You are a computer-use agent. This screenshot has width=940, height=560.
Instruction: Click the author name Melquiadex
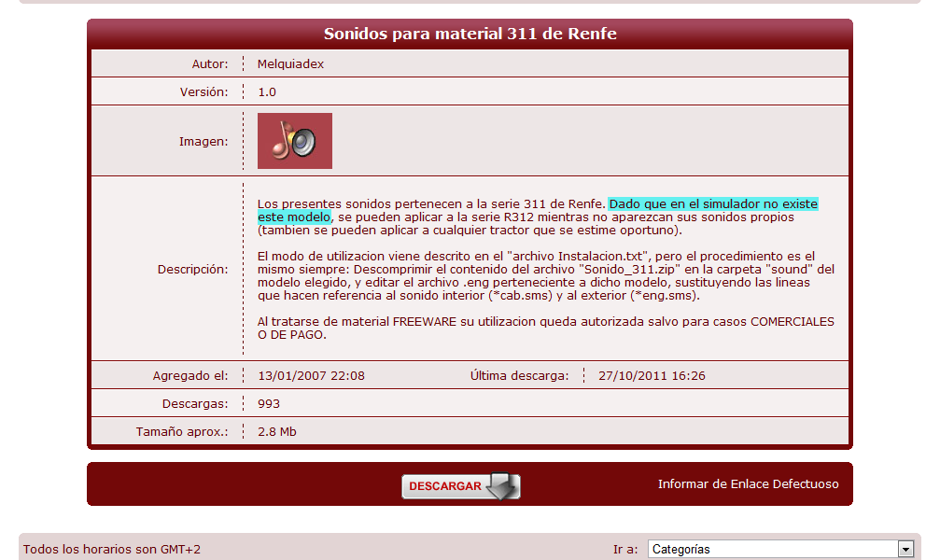click(290, 64)
